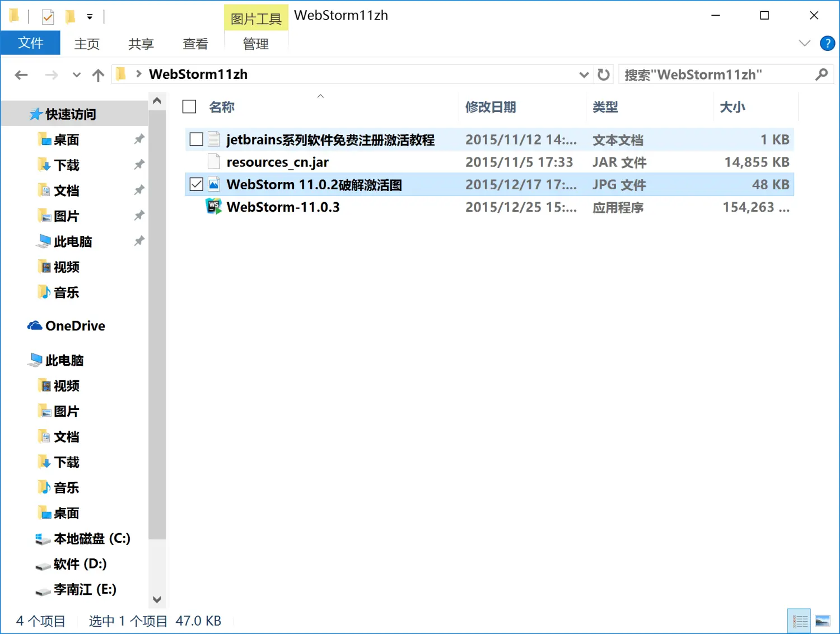The width and height of the screenshot is (840, 634).
Task: Open the 管理 ribbon tab
Action: tap(256, 44)
